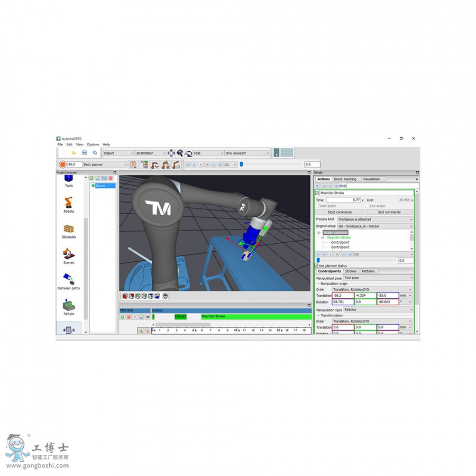Viewport: 476px width, 476px height.
Task: Open the Solid render mode dropdown
Action: (208, 153)
